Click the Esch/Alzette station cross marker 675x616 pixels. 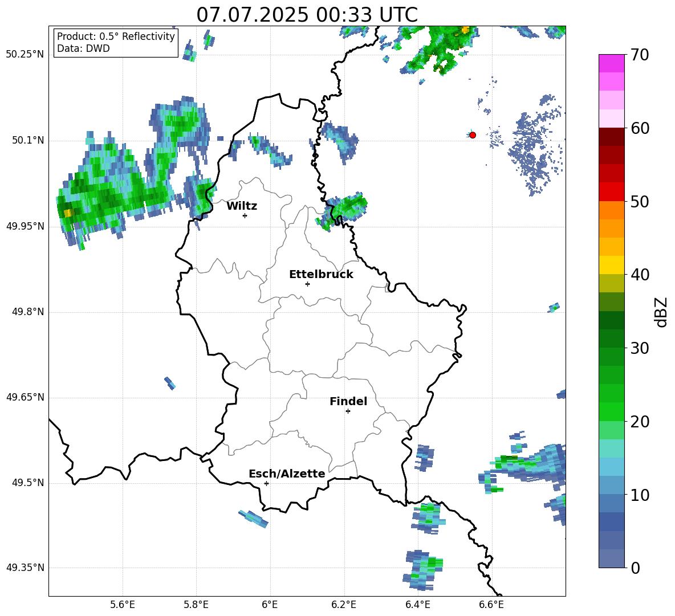coord(266,483)
